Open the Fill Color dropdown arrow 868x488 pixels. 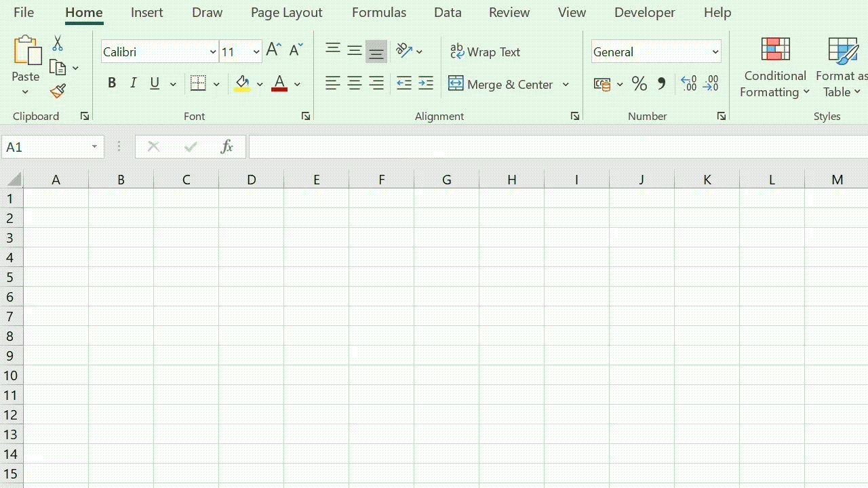260,83
